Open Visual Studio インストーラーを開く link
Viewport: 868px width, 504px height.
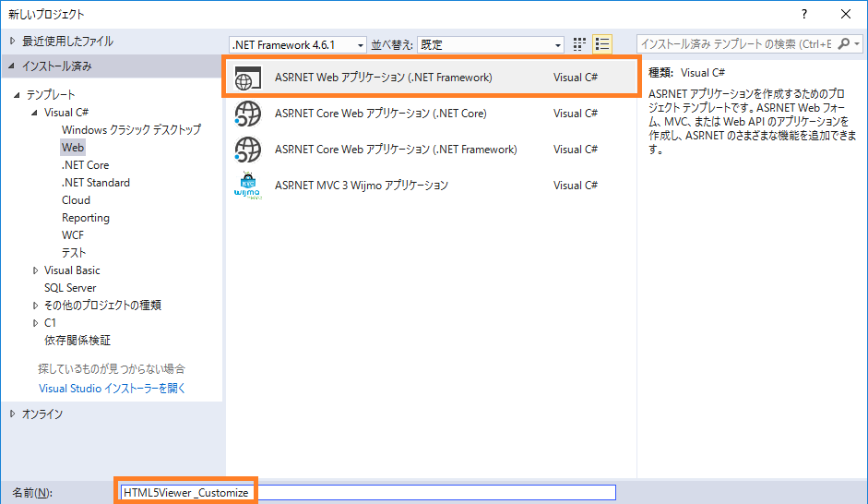[112, 389]
